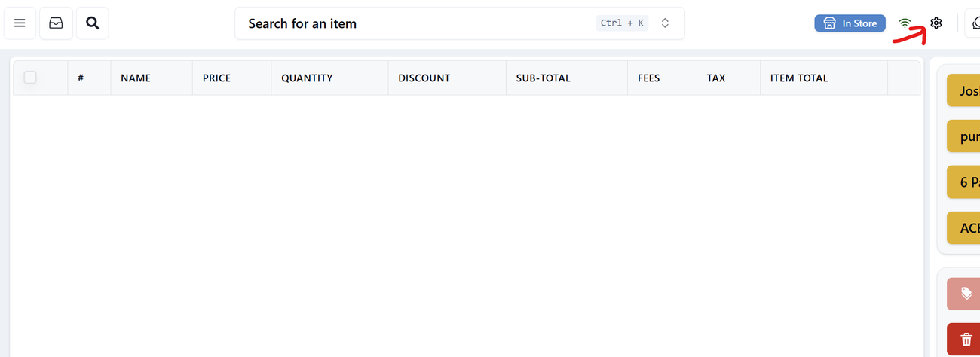Tick the select-all checkbox in table header

30,77
